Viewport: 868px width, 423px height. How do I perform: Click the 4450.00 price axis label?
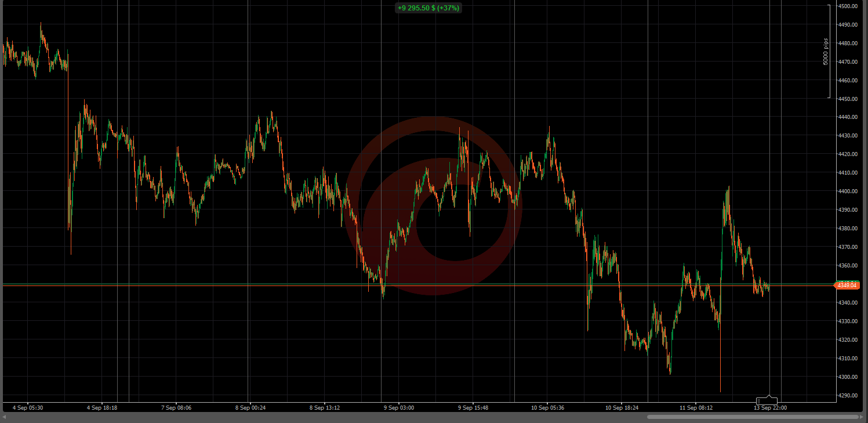tap(848, 99)
